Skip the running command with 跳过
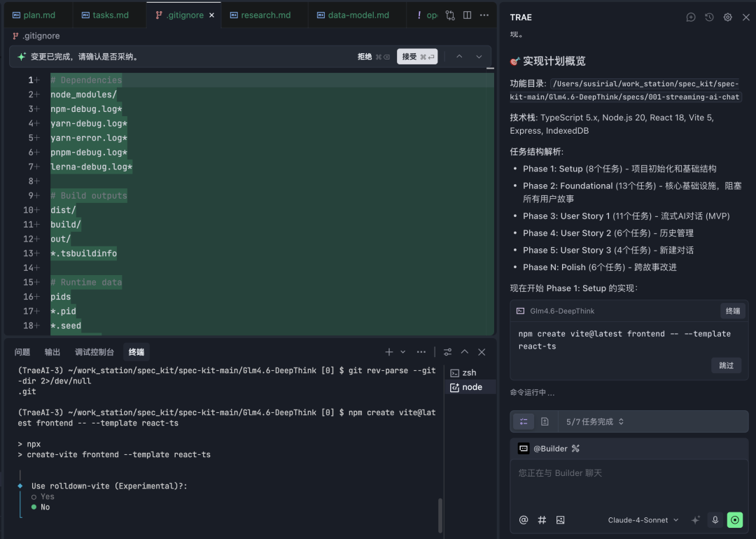756x539 pixels. point(726,365)
